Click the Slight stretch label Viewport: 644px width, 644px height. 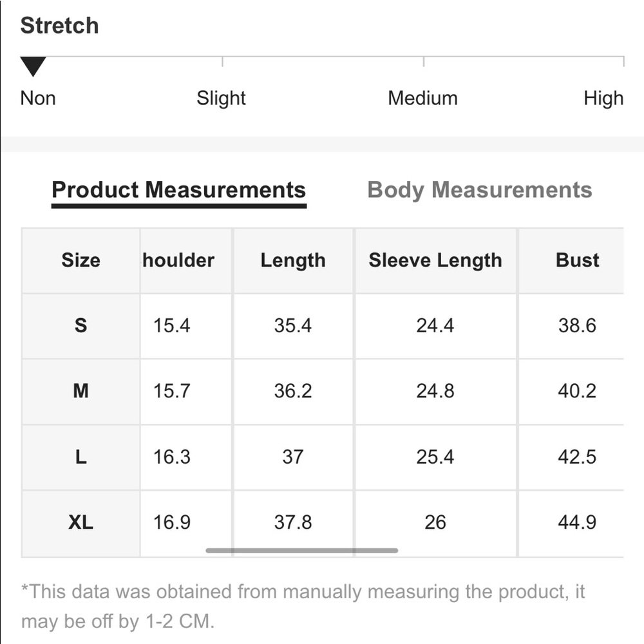(221, 99)
